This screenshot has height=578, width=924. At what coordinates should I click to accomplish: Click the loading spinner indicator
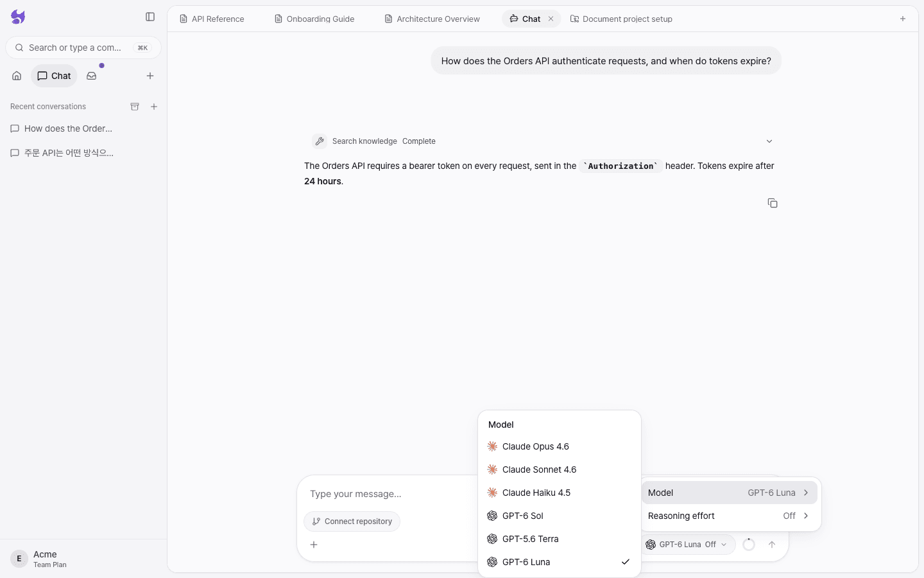point(749,545)
